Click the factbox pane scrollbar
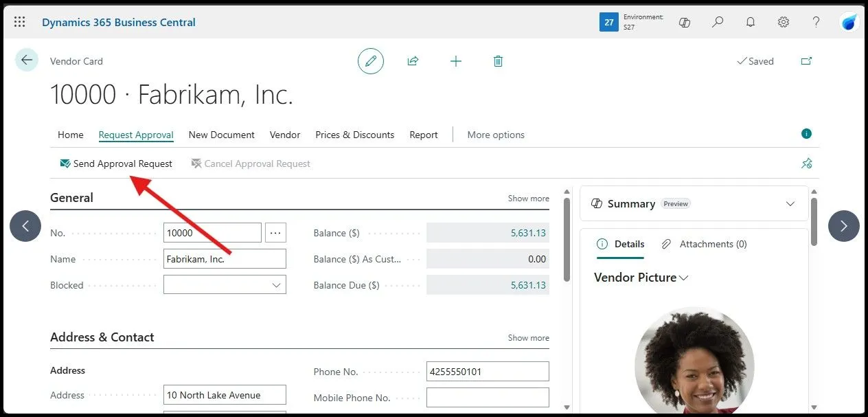This screenshot has width=868, height=417. tap(814, 221)
